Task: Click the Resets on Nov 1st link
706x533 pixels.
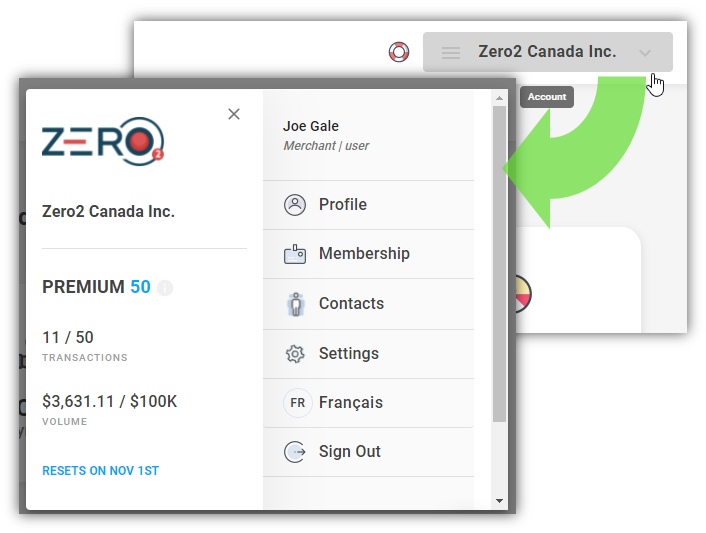Action: pos(100,471)
